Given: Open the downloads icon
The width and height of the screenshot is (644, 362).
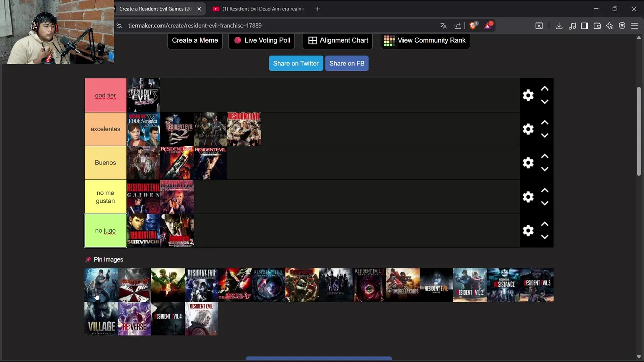Looking at the screenshot, I should click(559, 26).
